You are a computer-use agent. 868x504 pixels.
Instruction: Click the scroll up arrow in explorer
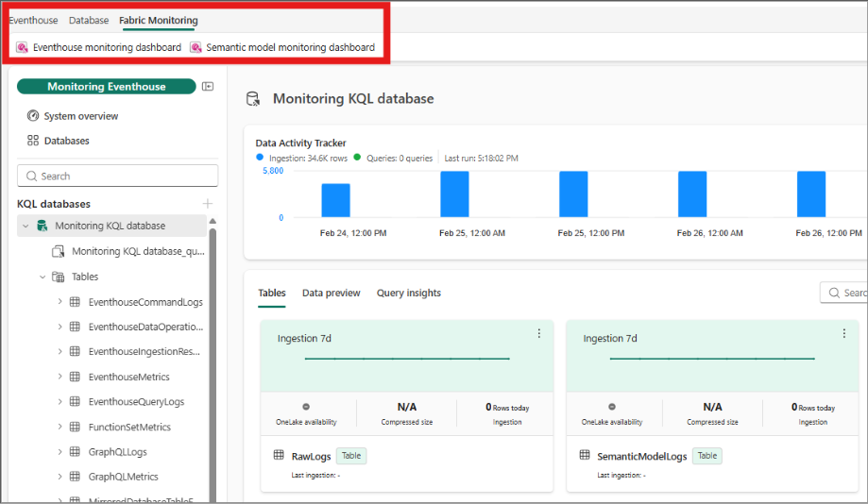pos(213,221)
